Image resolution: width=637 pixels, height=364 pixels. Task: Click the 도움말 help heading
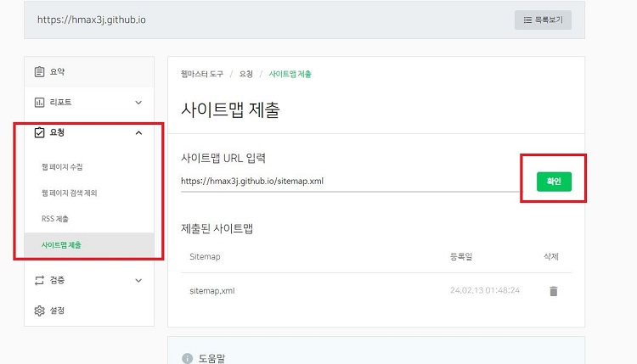pyautogui.click(x=211, y=358)
